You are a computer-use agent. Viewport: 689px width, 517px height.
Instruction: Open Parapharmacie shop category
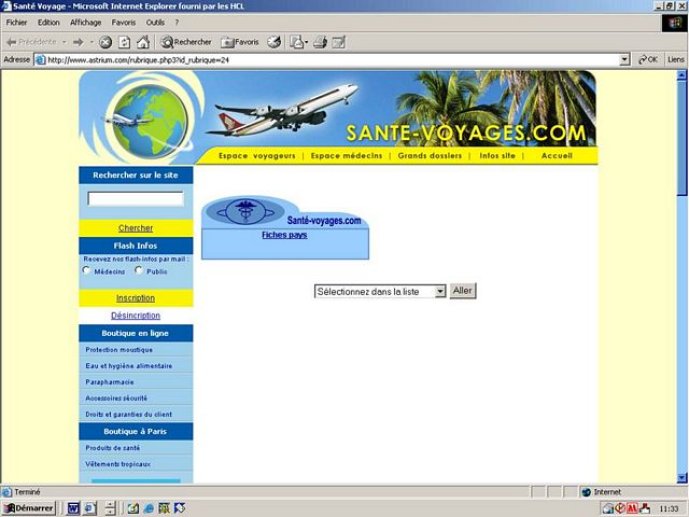(109, 382)
